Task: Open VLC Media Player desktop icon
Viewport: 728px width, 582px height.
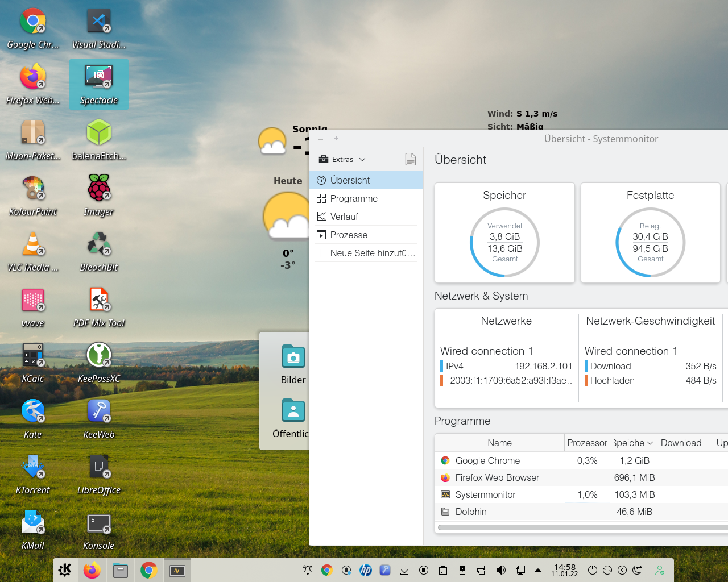Action: coord(33,251)
